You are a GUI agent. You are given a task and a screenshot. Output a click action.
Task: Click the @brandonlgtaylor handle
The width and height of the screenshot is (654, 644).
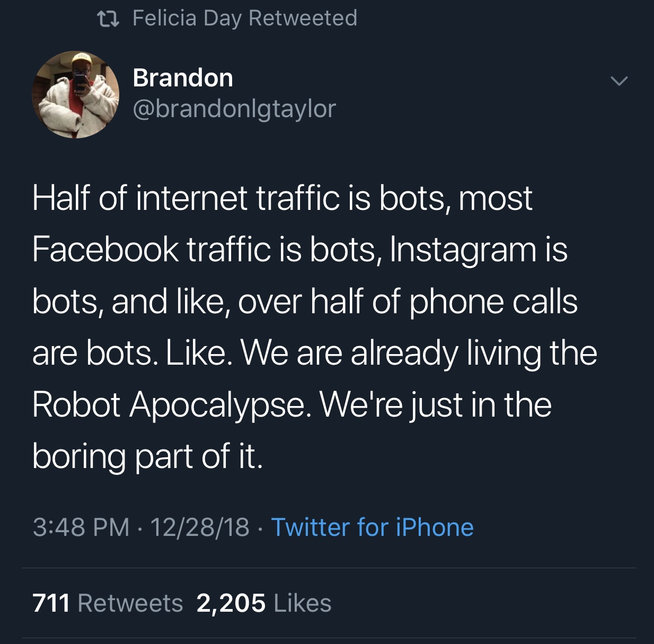tap(234, 109)
